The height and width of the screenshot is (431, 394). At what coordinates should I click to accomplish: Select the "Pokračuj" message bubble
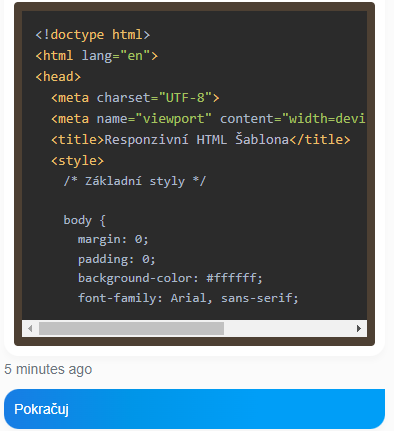tap(194, 409)
